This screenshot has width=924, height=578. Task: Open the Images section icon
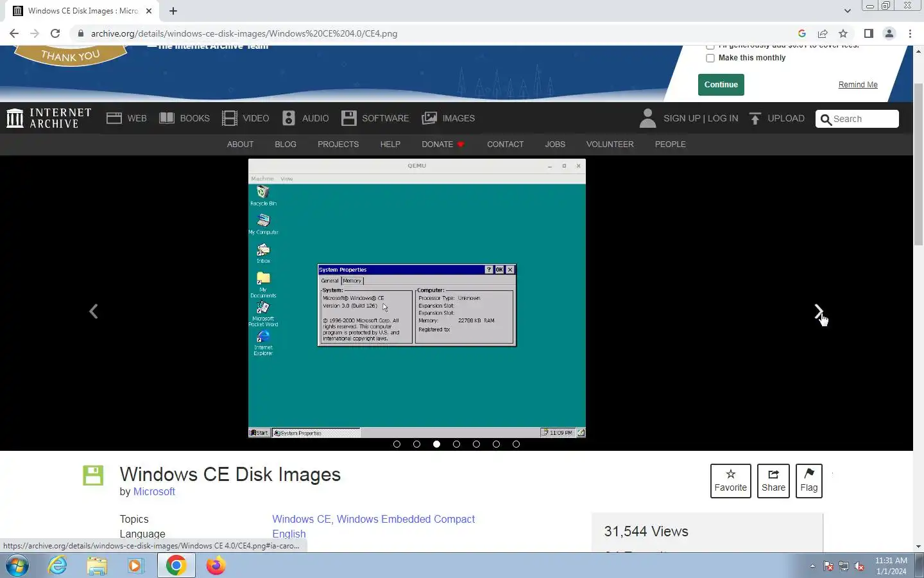pyautogui.click(x=429, y=118)
